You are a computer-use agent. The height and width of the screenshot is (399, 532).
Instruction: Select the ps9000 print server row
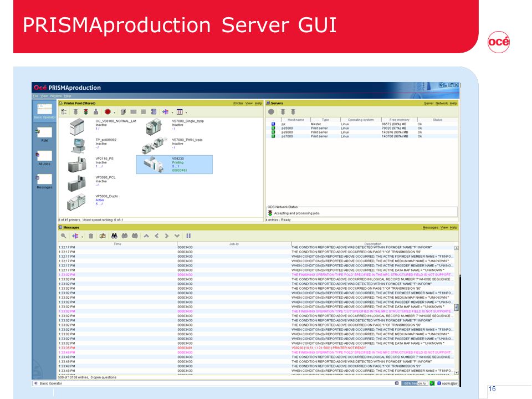pos(362,132)
